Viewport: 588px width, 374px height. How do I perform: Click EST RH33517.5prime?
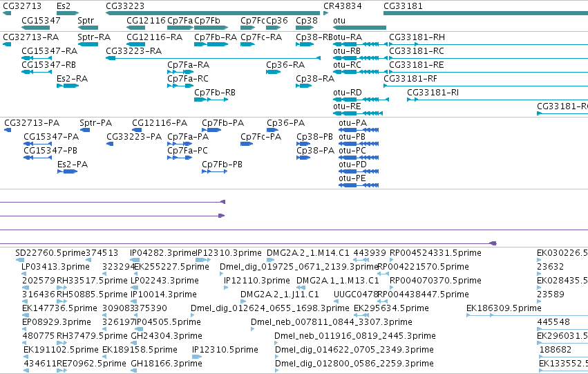click(x=62, y=288)
